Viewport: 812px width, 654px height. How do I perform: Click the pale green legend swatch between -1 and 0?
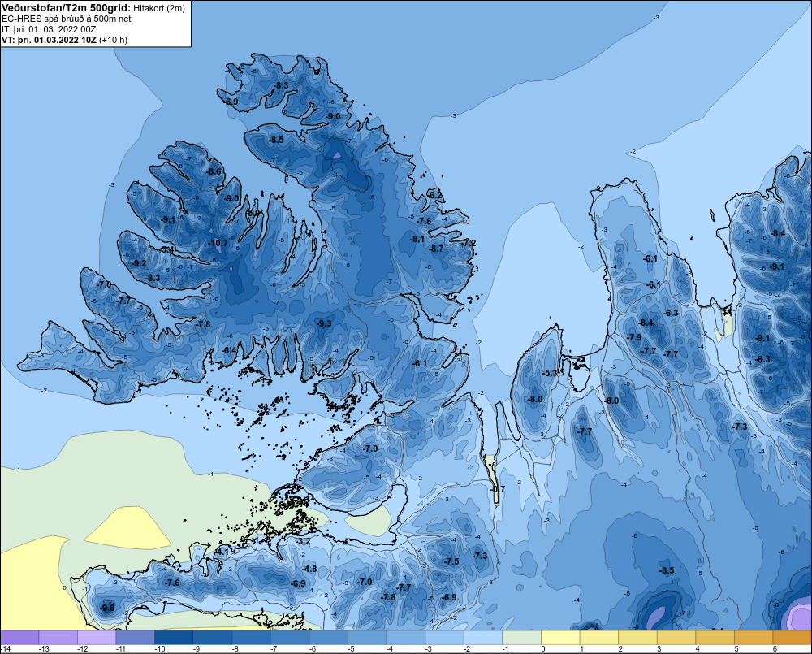click(x=522, y=638)
